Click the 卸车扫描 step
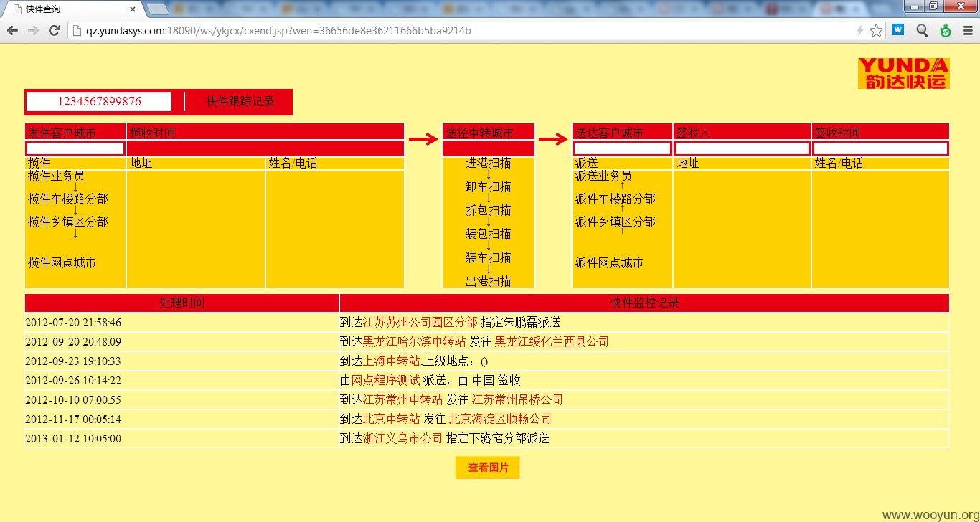 point(489,186)
